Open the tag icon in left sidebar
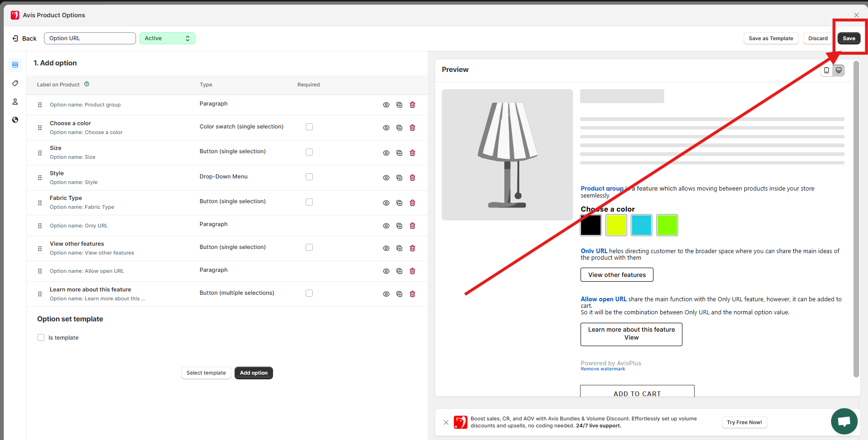The width and height of the screenshot is (868, 440). coord(15,83)
